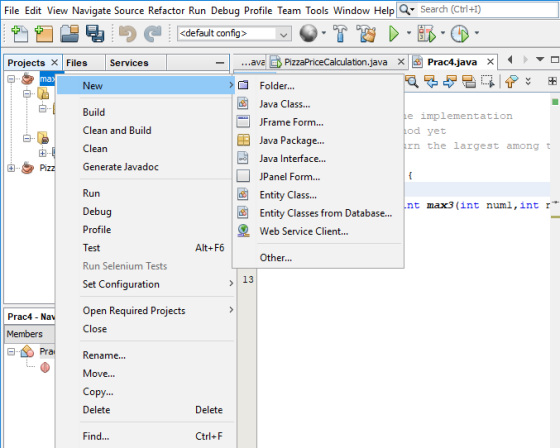Click the rectangular selection toggle icon
The image size is (560, 448).
[x=488, y=81]
